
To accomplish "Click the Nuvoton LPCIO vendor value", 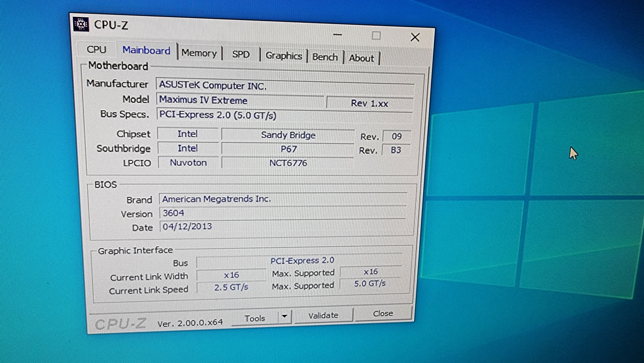I will 189,163.
